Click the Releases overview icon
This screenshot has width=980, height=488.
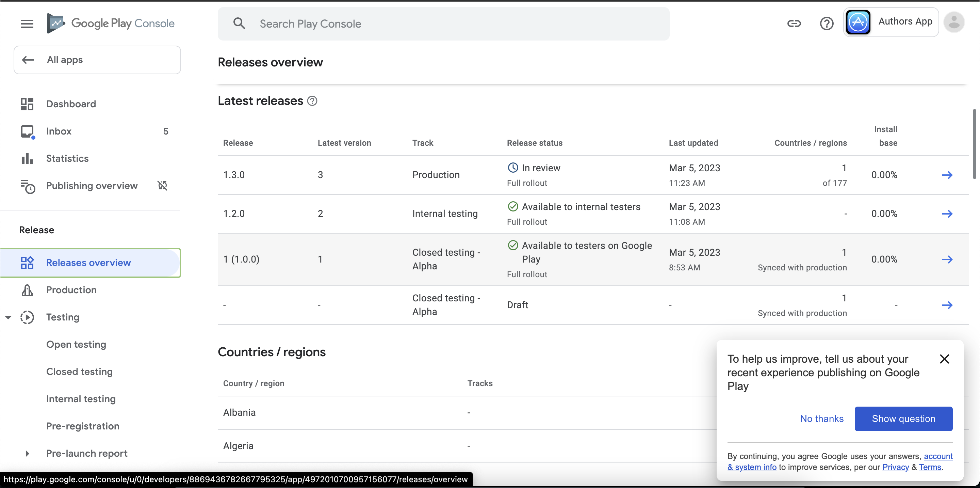(x=27, y=263)
